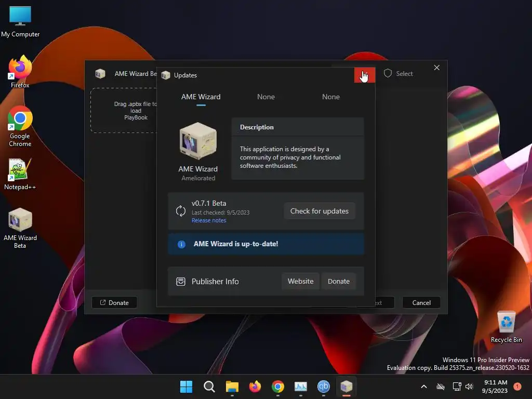Click Check for updates button
Viewport: 532px width, 399px height.
(320, 211)
